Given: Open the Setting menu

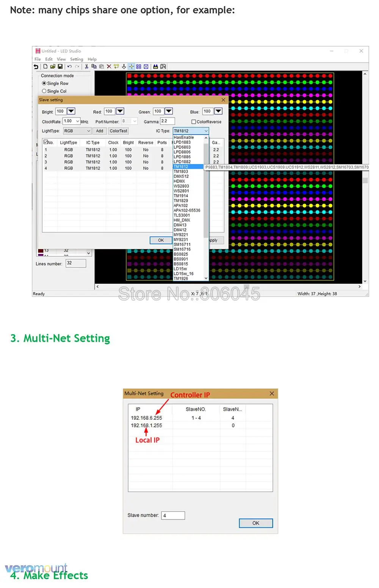Looking at the screenshot, I should [77, 59].
